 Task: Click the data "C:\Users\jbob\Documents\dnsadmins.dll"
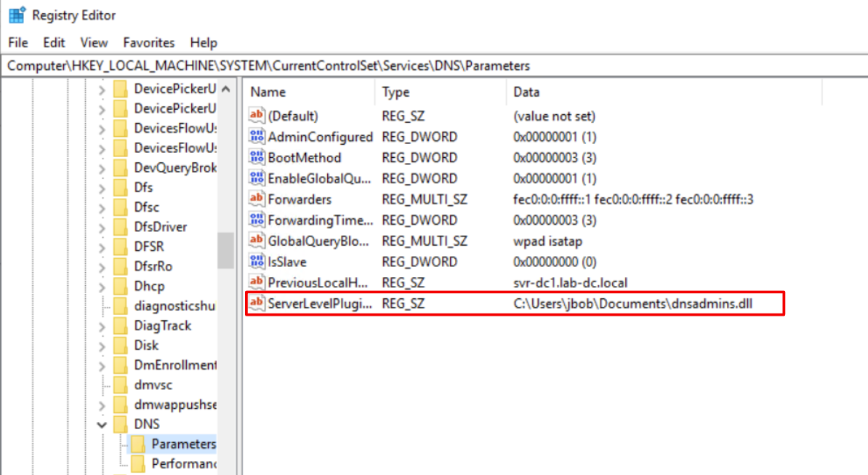coord(632,303)
